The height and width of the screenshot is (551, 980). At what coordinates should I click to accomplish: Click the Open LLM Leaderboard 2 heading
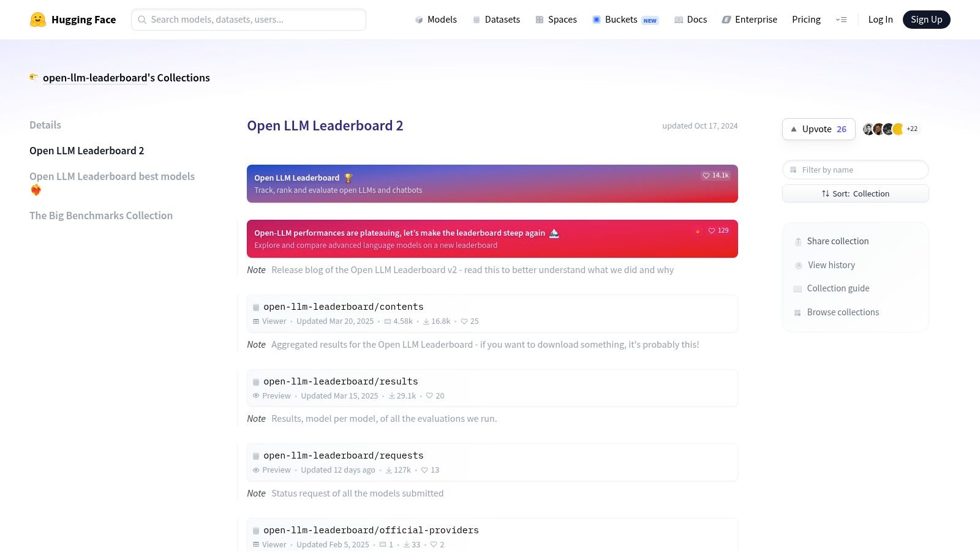(325, 126)
